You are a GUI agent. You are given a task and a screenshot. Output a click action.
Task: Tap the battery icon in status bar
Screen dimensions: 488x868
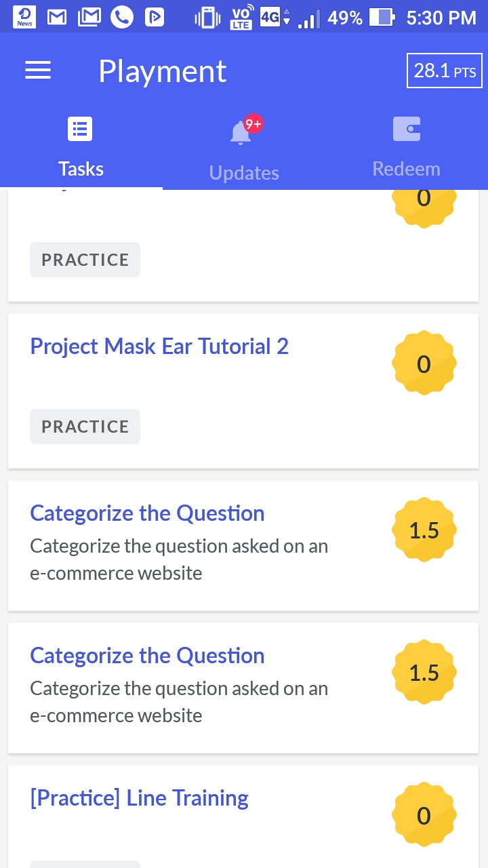[x=382, y=18]
